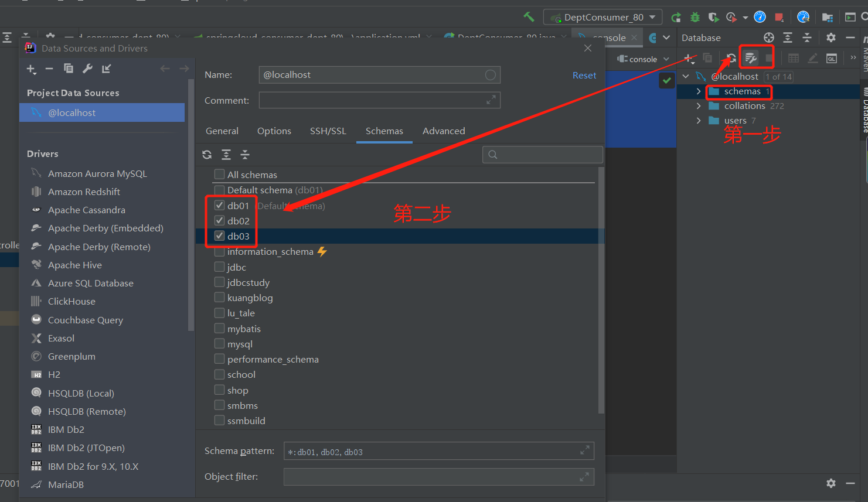
Task: Switch to the General tab
Action: click(222, 131)
